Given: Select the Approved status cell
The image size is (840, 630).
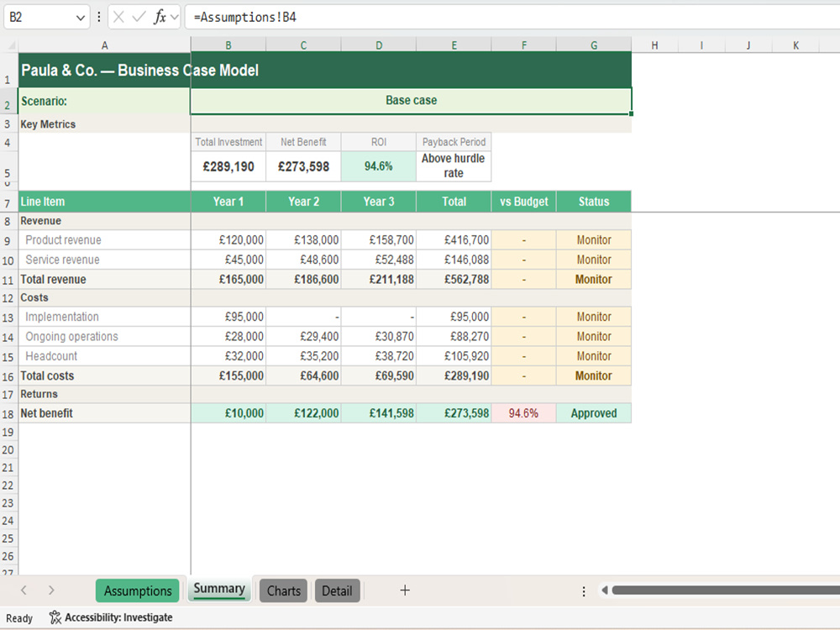Looking at the screenshot, I should (x=594, y=413).
